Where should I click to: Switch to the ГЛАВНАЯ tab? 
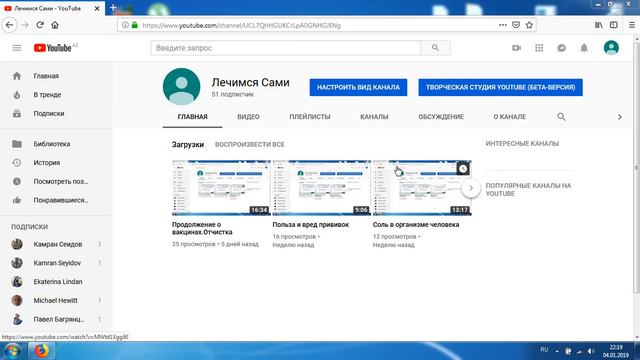(192, 117)
